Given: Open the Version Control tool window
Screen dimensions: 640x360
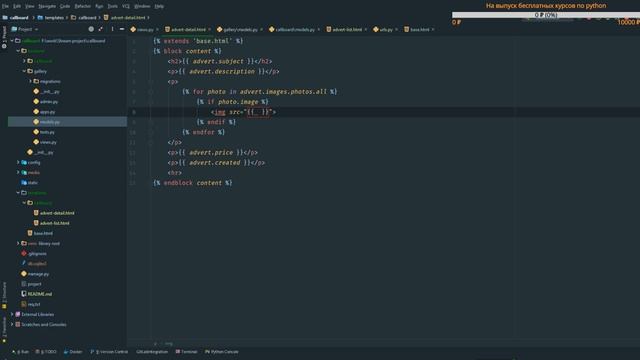Looking at the screenshot, I should pos(109,352).
